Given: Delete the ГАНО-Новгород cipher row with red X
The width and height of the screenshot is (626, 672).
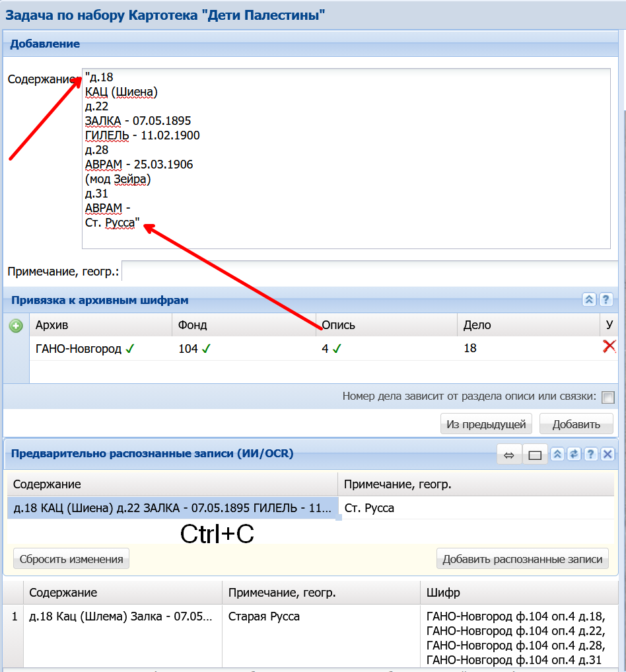Looking at the screenshot, I should 609,346.
